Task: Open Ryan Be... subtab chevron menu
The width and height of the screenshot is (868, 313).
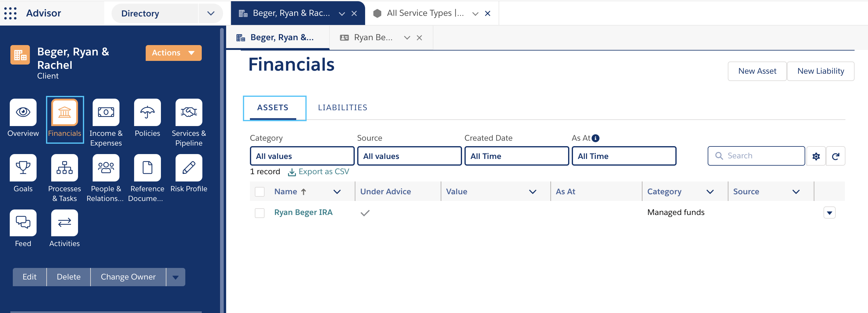Action: coord(407,38)
